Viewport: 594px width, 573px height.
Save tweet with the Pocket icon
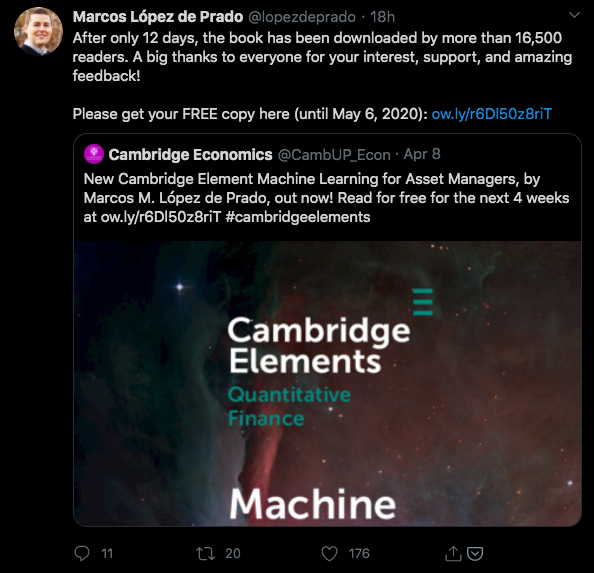(x=475, y=554)
